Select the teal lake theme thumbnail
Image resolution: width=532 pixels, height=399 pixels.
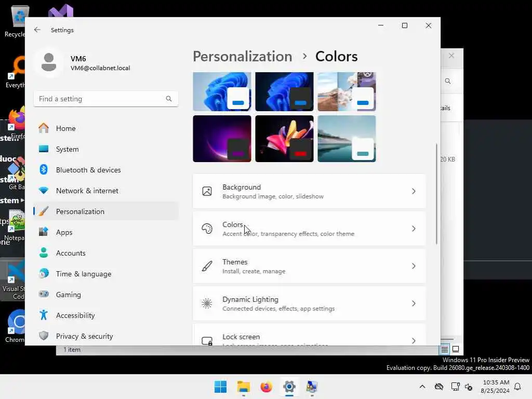point(347,138)
